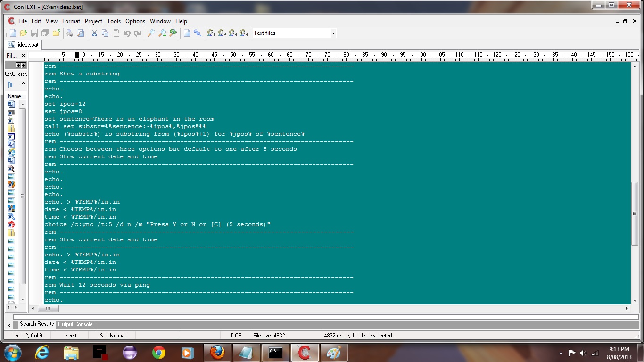Viewport: 644px width, 362px height.
Task: Click the New file toolbar icon
Action: (x=13, y=33)
